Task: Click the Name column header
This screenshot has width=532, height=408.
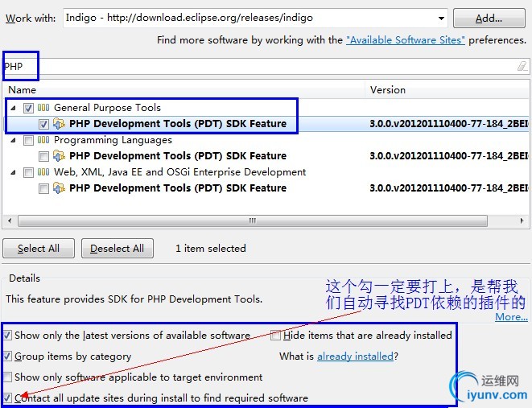Action: click(x=184, y=90)
